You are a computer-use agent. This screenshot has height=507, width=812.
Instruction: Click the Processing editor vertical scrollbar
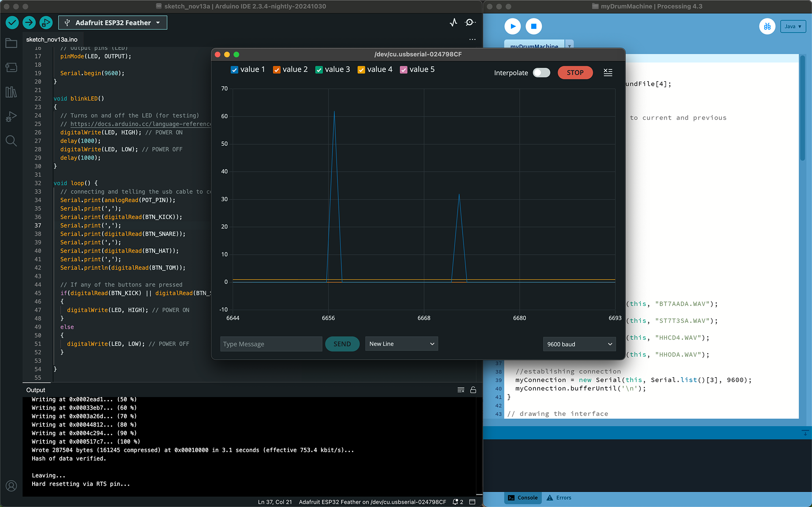click(802, 108)
